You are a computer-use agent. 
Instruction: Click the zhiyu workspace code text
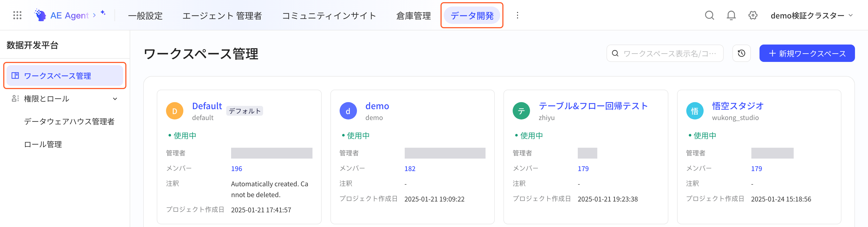(x=547, y=118)
